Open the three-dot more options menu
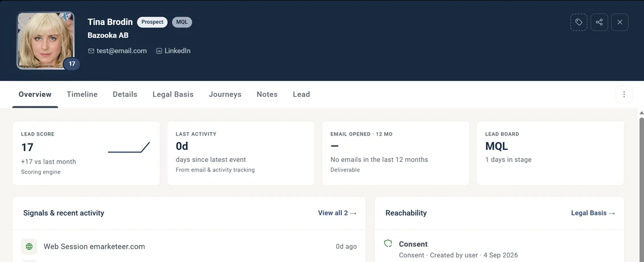This screenshot has width=644, height=262. (x=624, y=95)
